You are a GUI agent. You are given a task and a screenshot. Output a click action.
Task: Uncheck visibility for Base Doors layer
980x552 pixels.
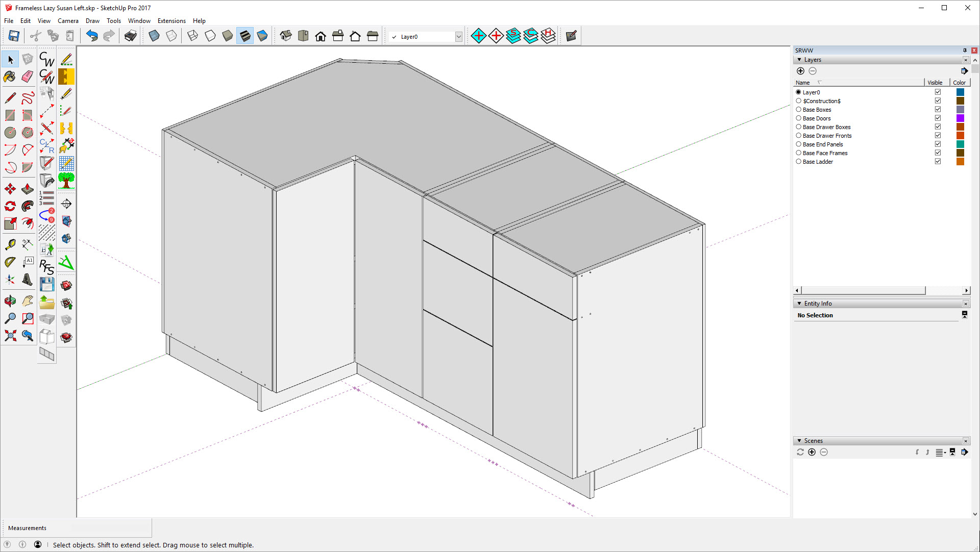[x=938, y=118]
